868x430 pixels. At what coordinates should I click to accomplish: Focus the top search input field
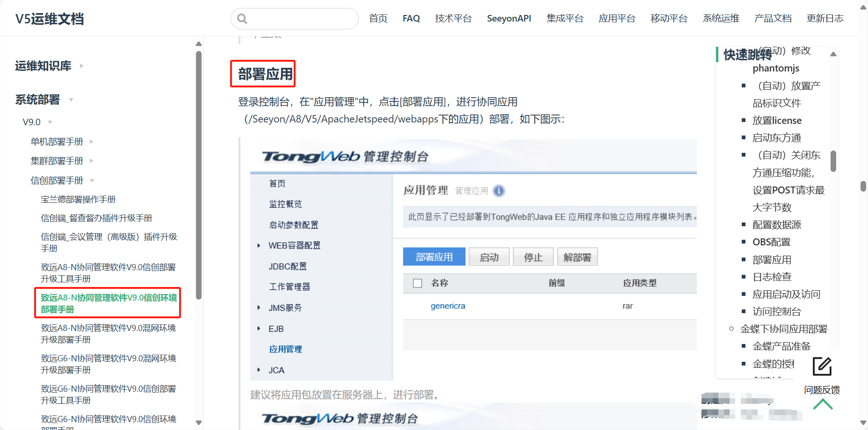[295, 19]
